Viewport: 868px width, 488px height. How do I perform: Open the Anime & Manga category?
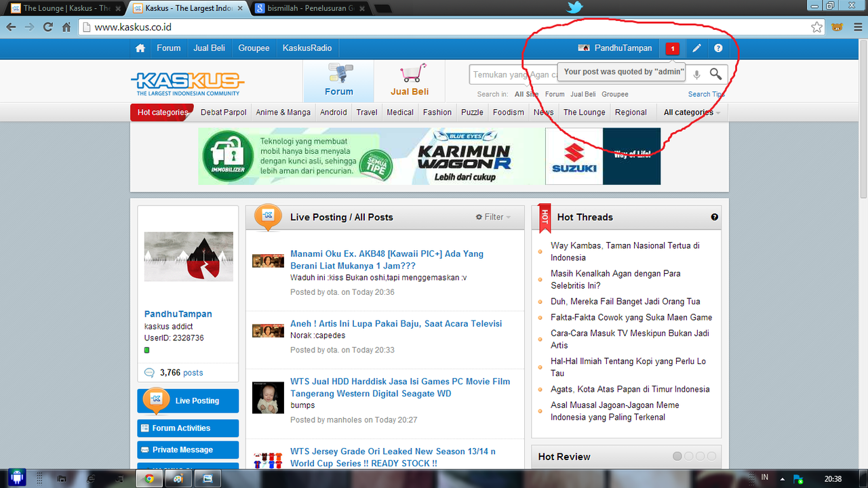[283, 113]
